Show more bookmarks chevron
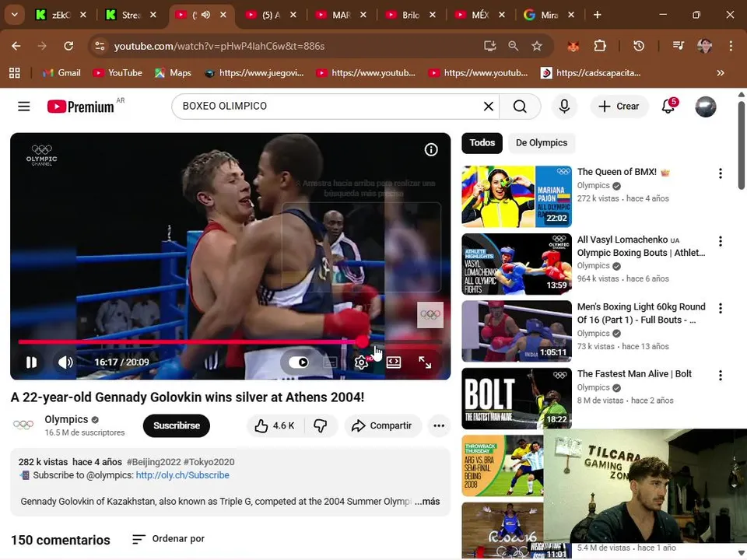Image resolution: width=747 pixels, height=560 pixels. click(721, 73)
